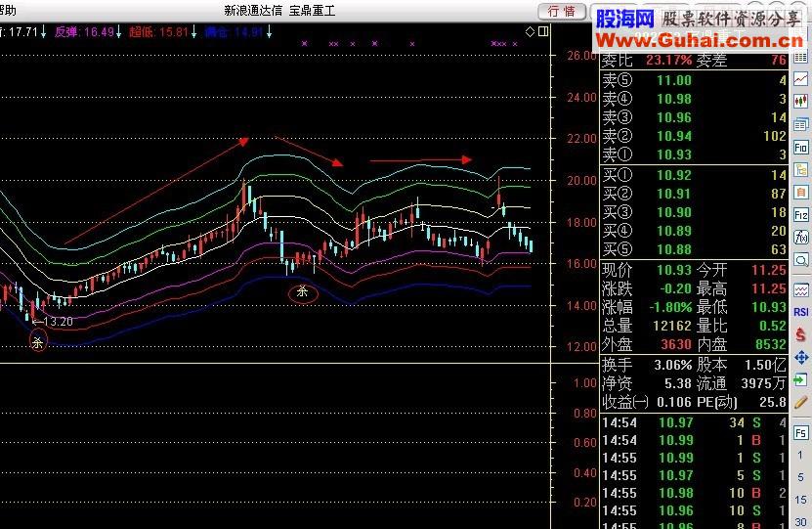This screenshot has width=812, height=529.
Task: Open the f(x) formula manager icon
Action: (x=800, y=238)
